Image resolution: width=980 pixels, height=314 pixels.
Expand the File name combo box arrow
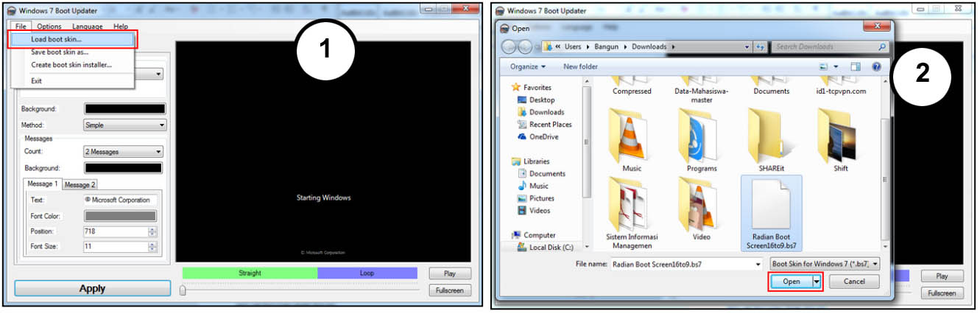(758, 263)
